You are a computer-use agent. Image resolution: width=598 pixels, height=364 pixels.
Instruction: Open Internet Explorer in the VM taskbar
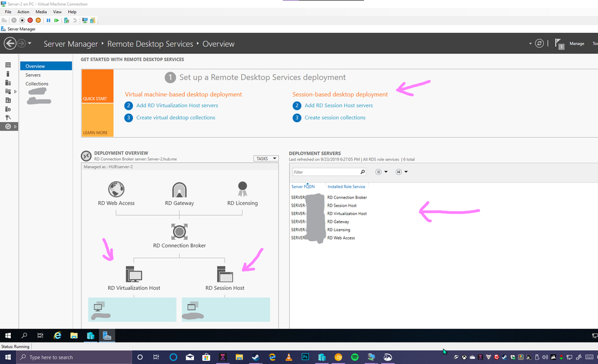click(x=57, y=335)
